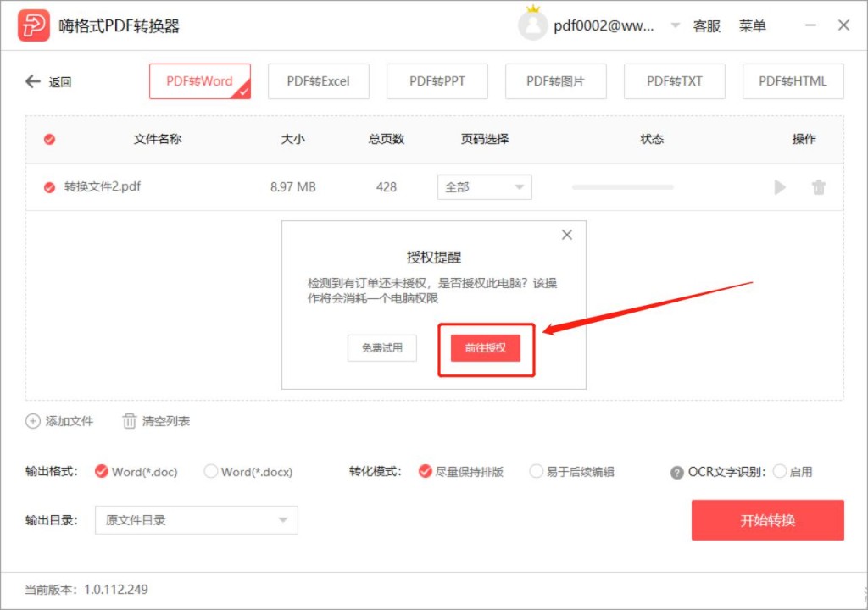Open the 客服 menu

pos(706,25)
